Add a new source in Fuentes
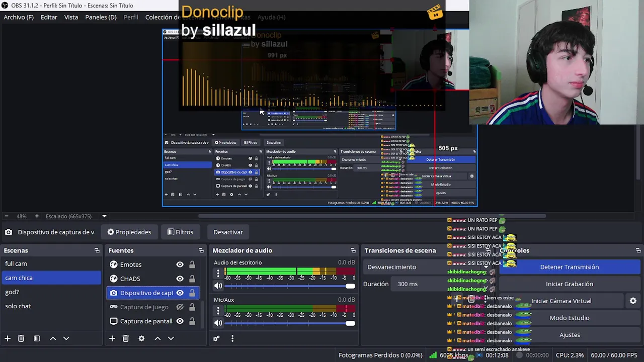The height and width of the screenshot is (362, 644). pyautogui.click(x=112, y=339)
